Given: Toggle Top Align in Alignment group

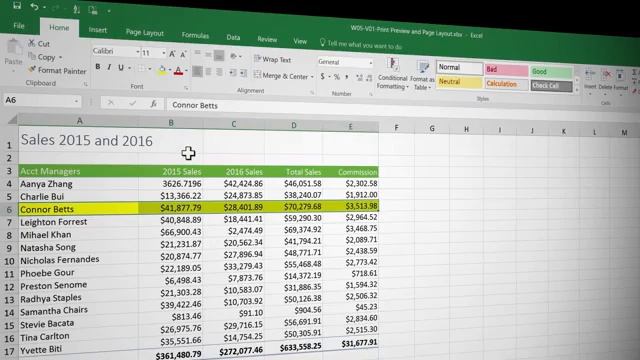Looking at the screenshot, I should tap(198, 53).
